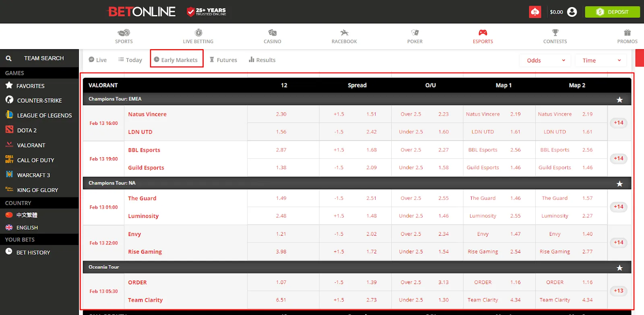Expand +13 markets for ORDER match
The image size is (644, 315).
[619, 291]
